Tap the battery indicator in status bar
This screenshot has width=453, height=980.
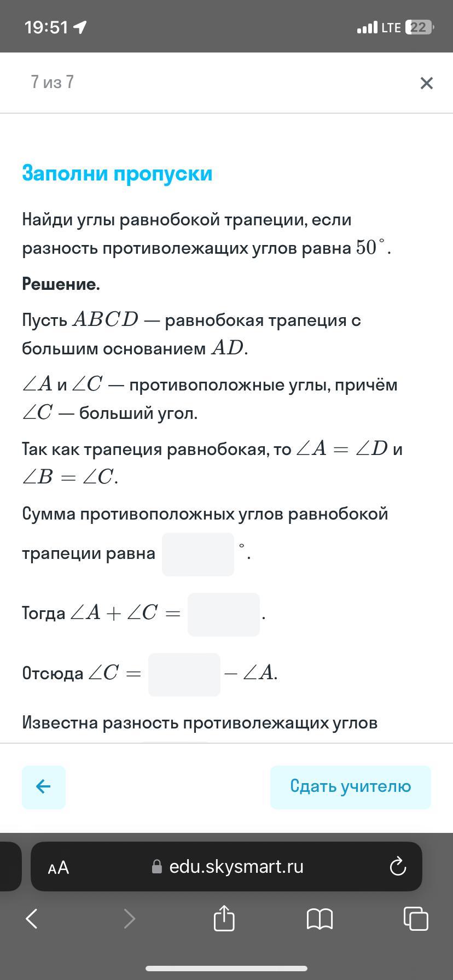coord(419,27)
